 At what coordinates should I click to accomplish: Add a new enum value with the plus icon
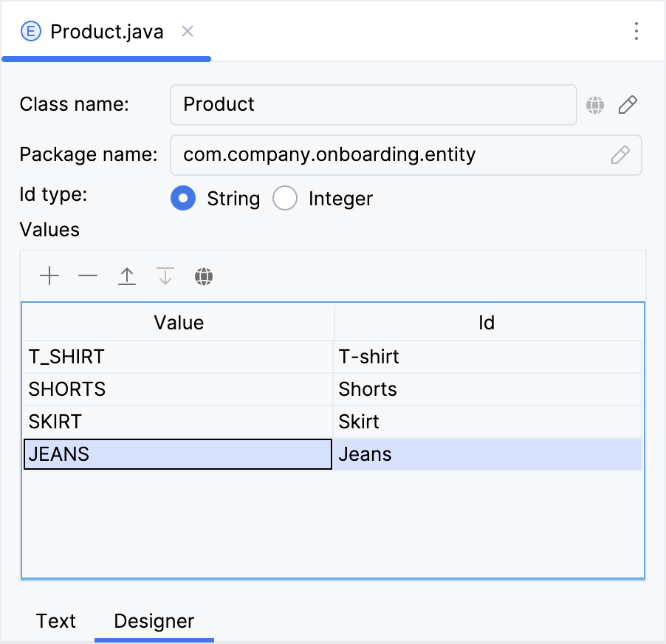[49, 275]
